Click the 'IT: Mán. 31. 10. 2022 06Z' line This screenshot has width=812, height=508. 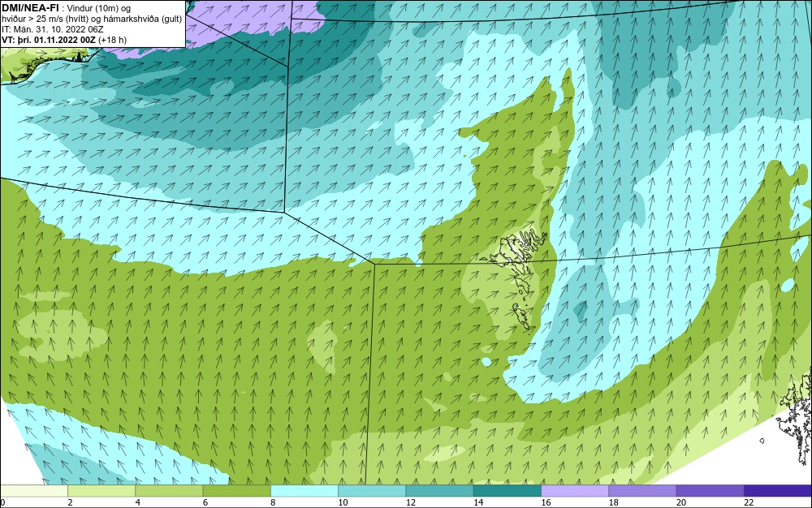(x=53, y=29)
